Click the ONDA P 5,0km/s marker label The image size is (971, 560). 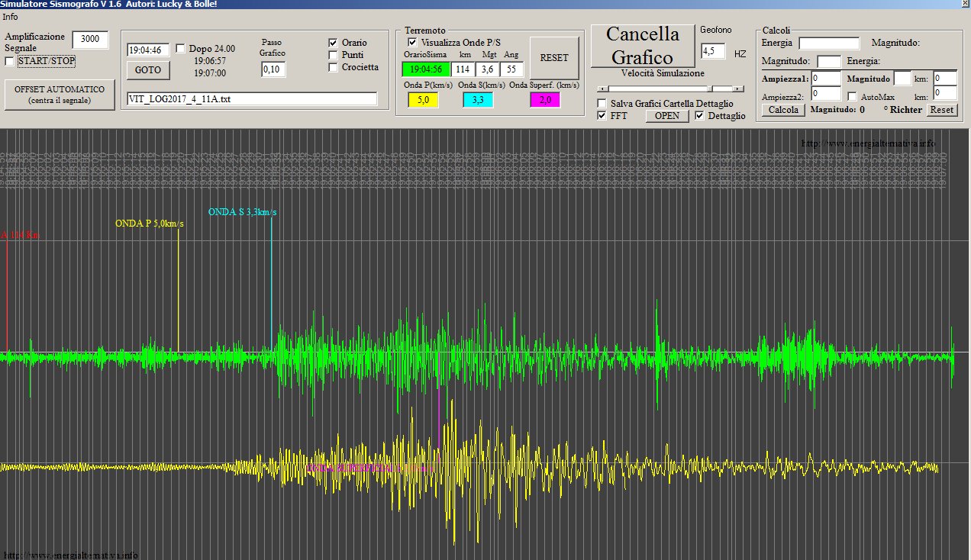(x=150, y=224)
